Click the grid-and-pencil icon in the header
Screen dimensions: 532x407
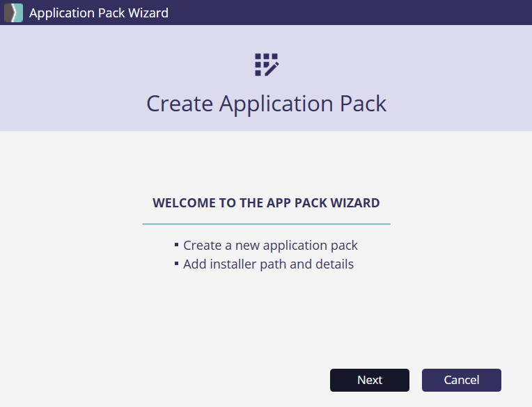click(266, 64)
